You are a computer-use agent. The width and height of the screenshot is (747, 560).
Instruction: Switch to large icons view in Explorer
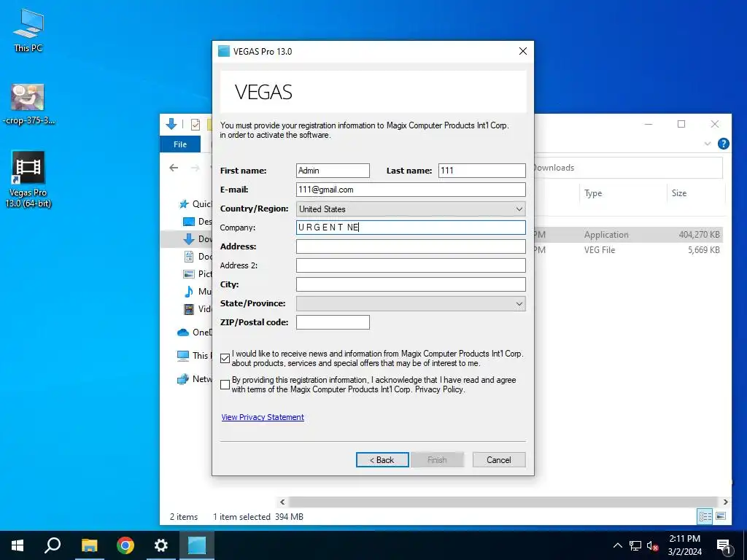coord(721,516)
